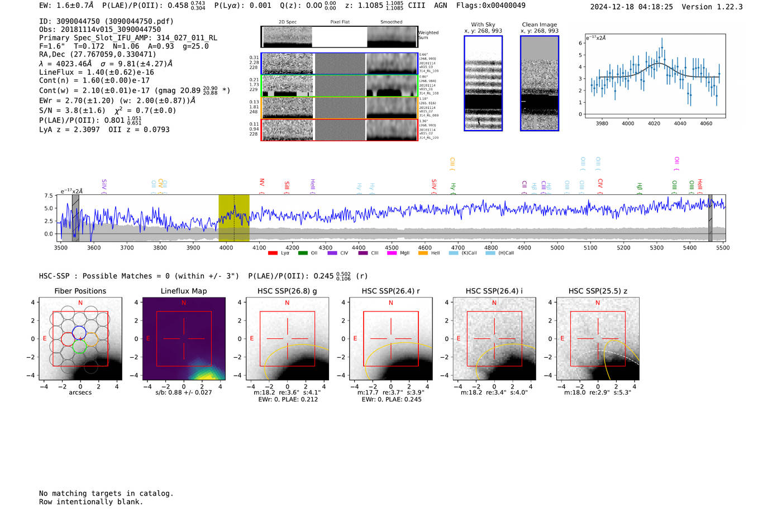This screenshot has height=532, width=782.
Task: Open the Clean Image thumbnail
Action: [x=540, y=83]
